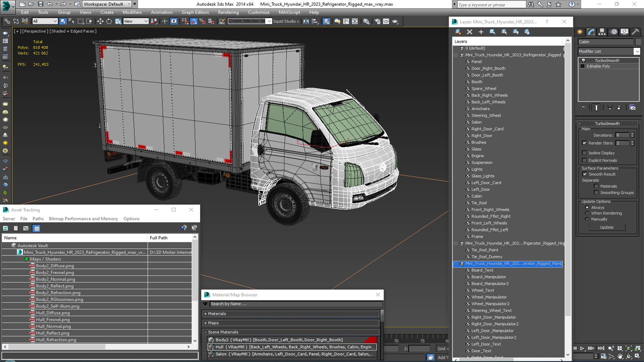Toggle Smooth Result checkbox
Viewport: 644px width, 362px height.
[585, 174]
